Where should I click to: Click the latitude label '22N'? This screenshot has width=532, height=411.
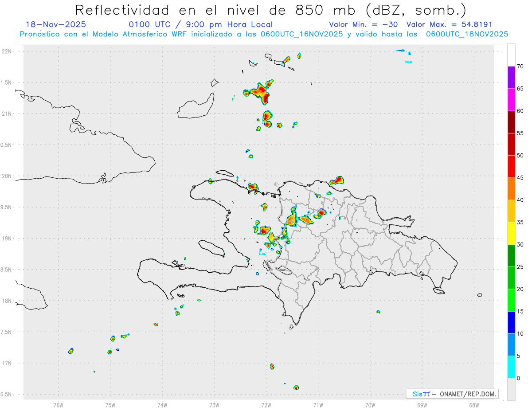pos(7,51)
